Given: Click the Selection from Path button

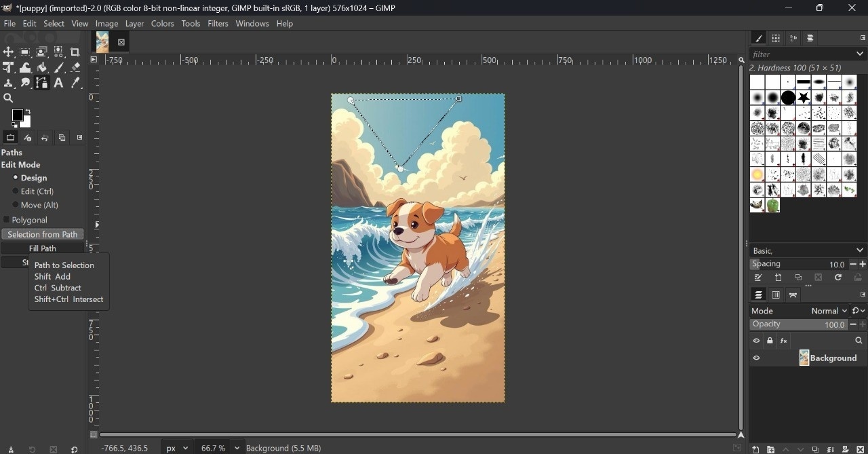Looking at the screenshot, I should pyautogui.click(x=42, y=234).
